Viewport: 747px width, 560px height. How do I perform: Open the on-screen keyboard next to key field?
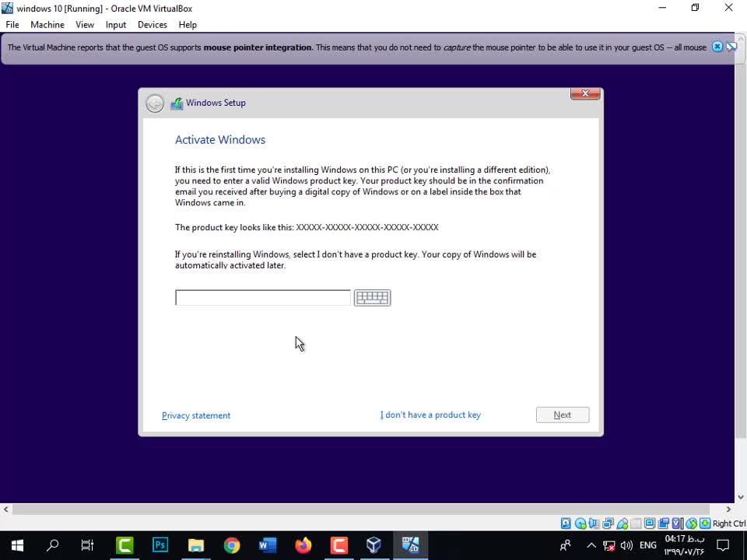[x=372, y=298]
